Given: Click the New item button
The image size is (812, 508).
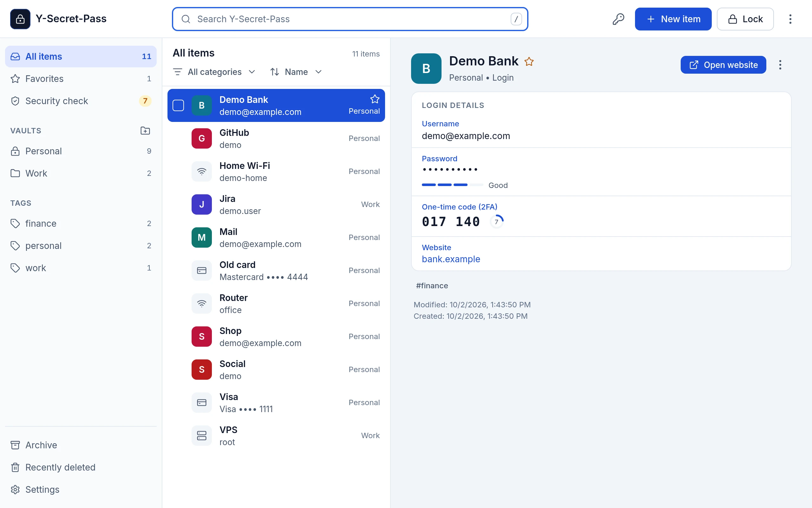Looking at the screenshot, I should pyautogui.click(x=673, y=19).
